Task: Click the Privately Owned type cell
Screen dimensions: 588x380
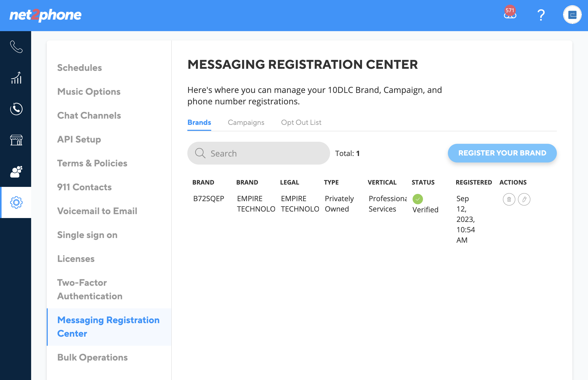Action: (x=339, y=204)
